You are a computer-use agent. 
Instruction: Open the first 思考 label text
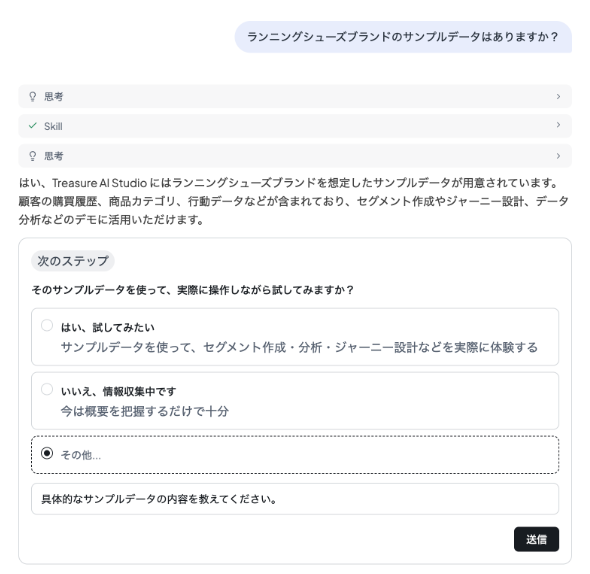[x=54, y=97]
